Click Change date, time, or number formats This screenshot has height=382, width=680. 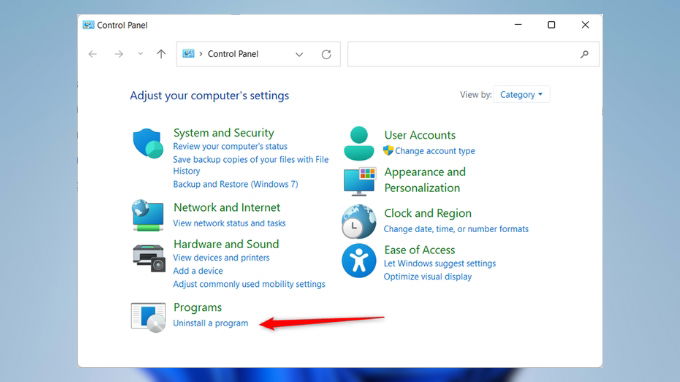(456, 229)
